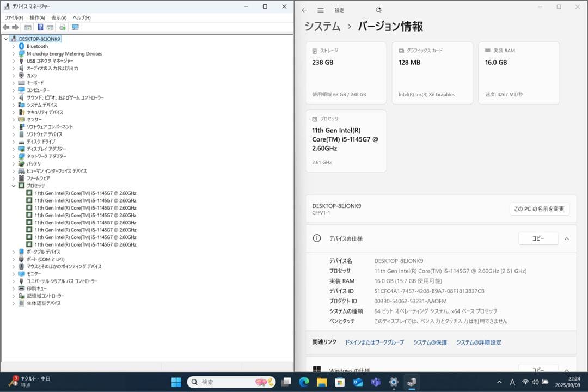The width and height of the screenshot is (588, 392).
Task: Select the first i5-1145G7 processor entry
Action: click(85, 193)
